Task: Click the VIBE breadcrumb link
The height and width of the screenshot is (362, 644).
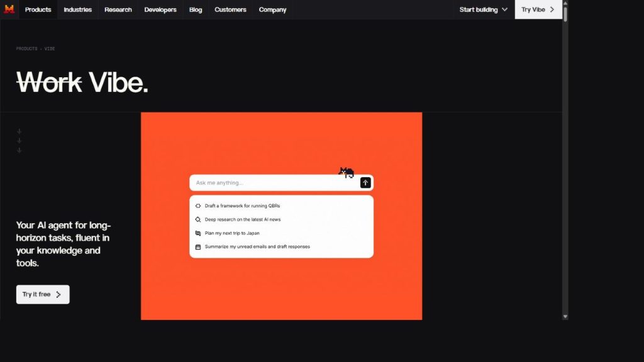Action: click(50, 48)
